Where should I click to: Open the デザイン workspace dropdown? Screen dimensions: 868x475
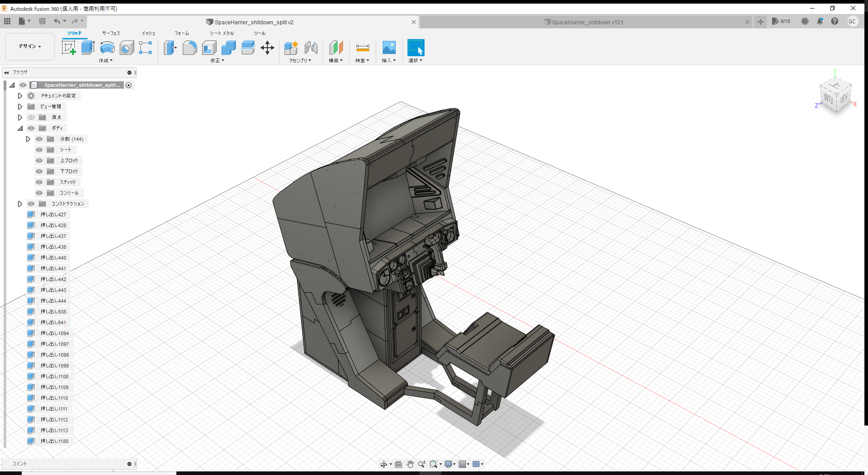[x=29, y=46]
